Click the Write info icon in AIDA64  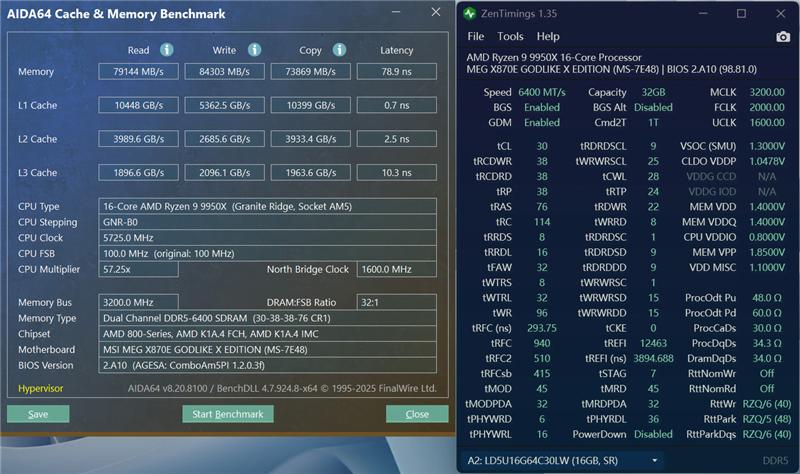coord(255,49)
